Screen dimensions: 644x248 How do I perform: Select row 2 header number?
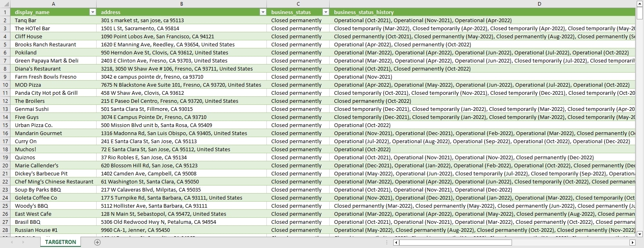click(5, 20)
